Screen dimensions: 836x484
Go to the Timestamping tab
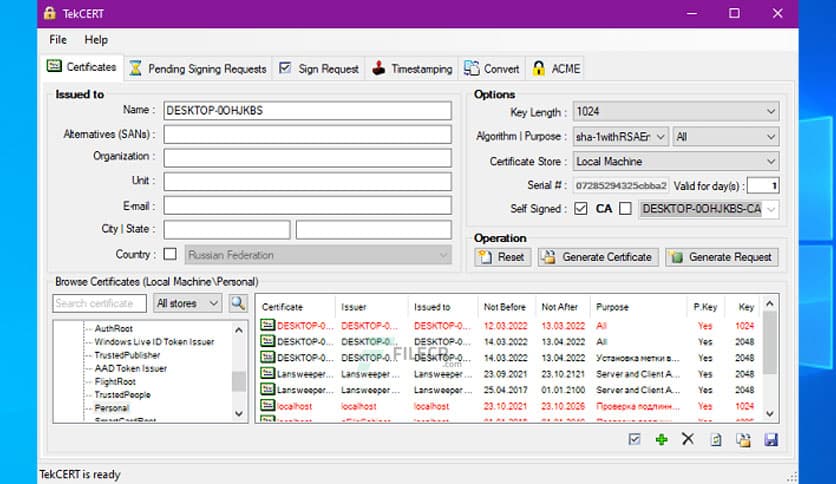(x=412, y=69)
